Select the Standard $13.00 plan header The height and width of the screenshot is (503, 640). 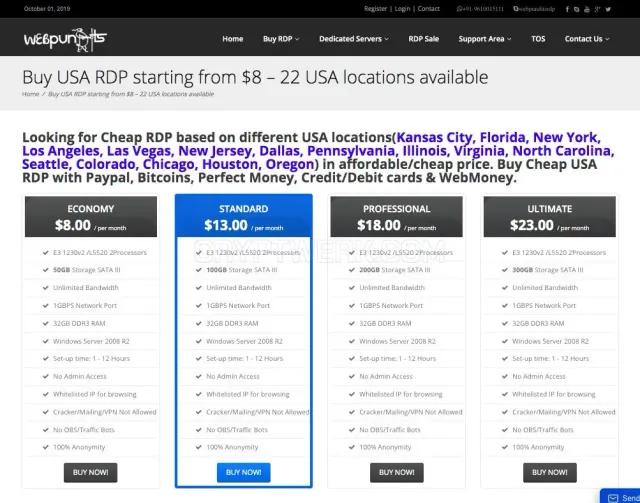(244, 216)
